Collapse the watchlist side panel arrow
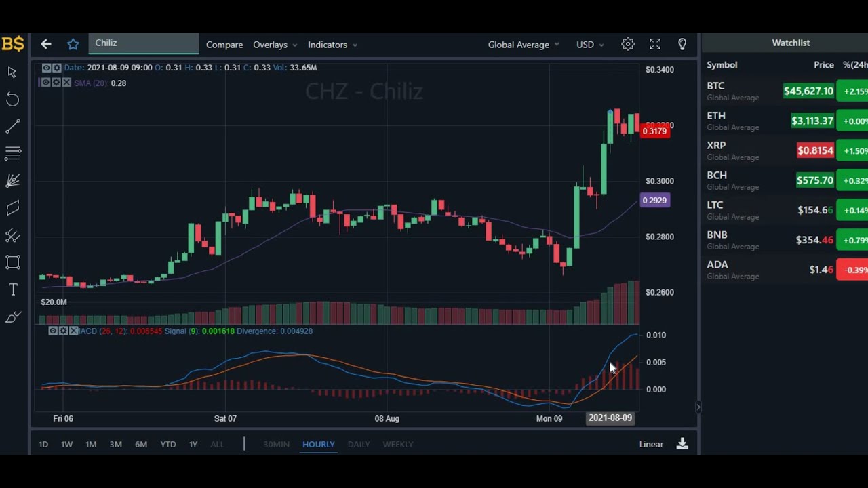The height and width of the screenshot is (488, 868). [698, 407]
